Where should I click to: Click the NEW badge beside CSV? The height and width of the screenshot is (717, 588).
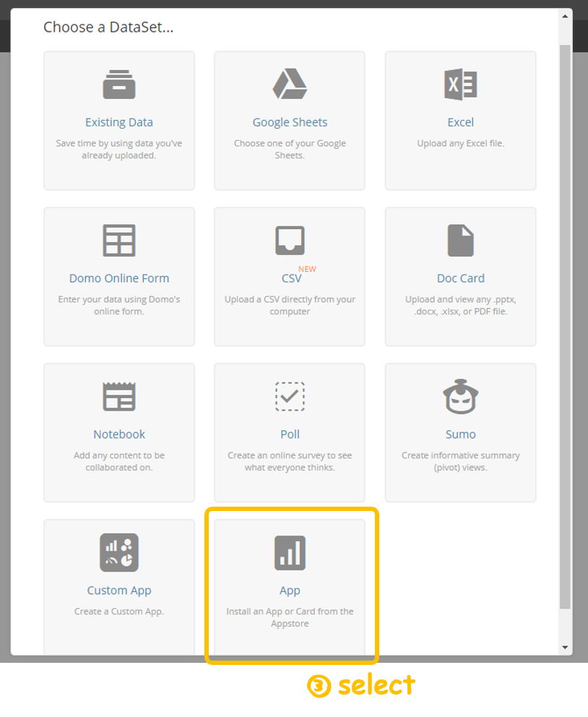(307, 269)
